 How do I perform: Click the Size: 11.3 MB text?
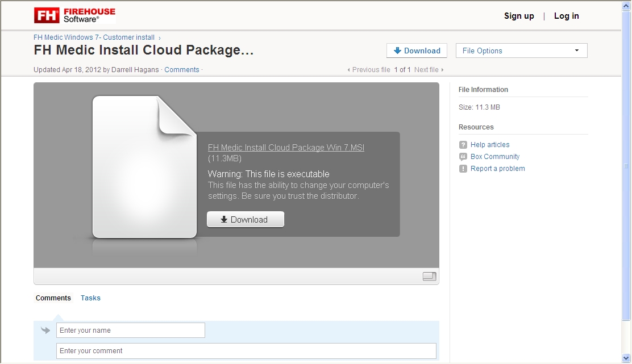[x=479, y=107]
